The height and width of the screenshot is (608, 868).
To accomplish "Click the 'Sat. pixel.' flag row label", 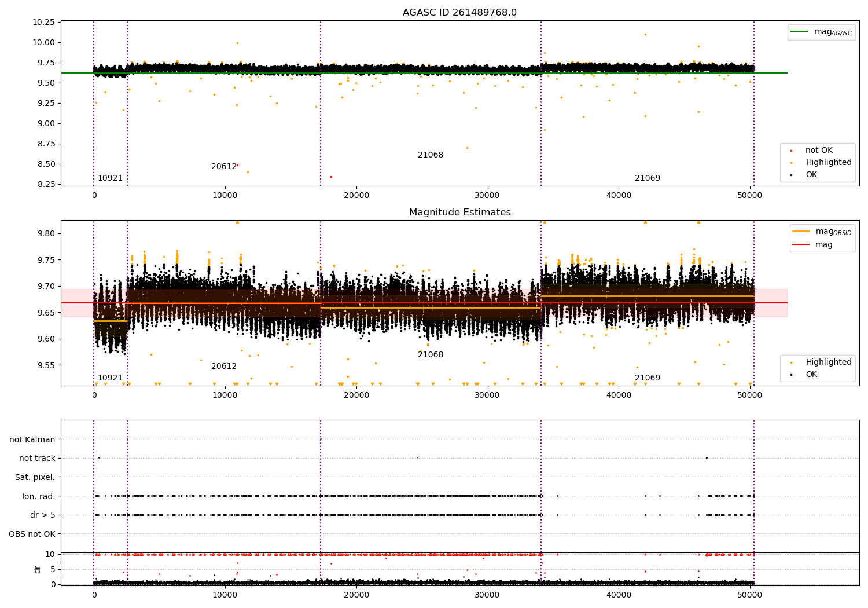I will point(35,478).
